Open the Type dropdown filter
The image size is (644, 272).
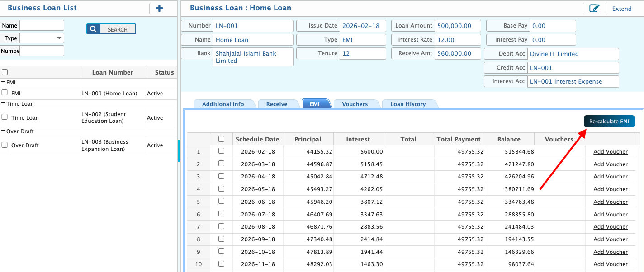[x=42, y=38]
